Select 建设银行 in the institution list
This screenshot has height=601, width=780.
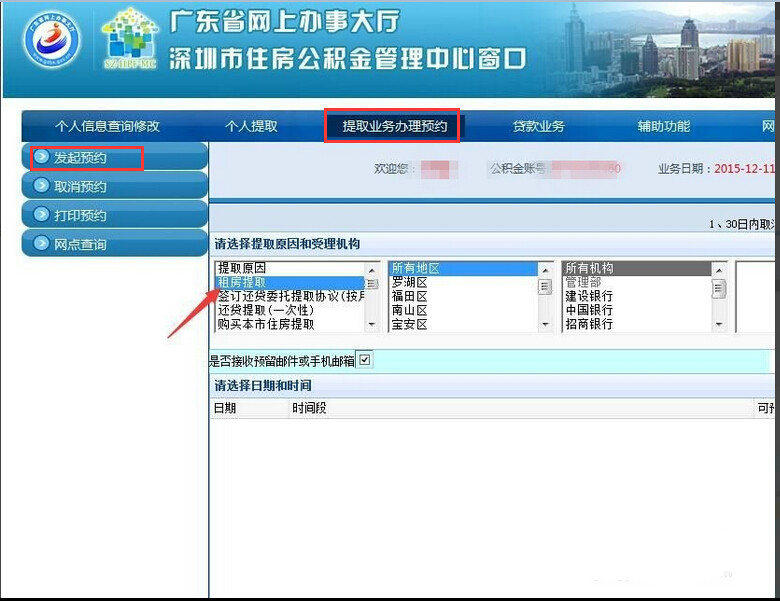pos(637,296)
